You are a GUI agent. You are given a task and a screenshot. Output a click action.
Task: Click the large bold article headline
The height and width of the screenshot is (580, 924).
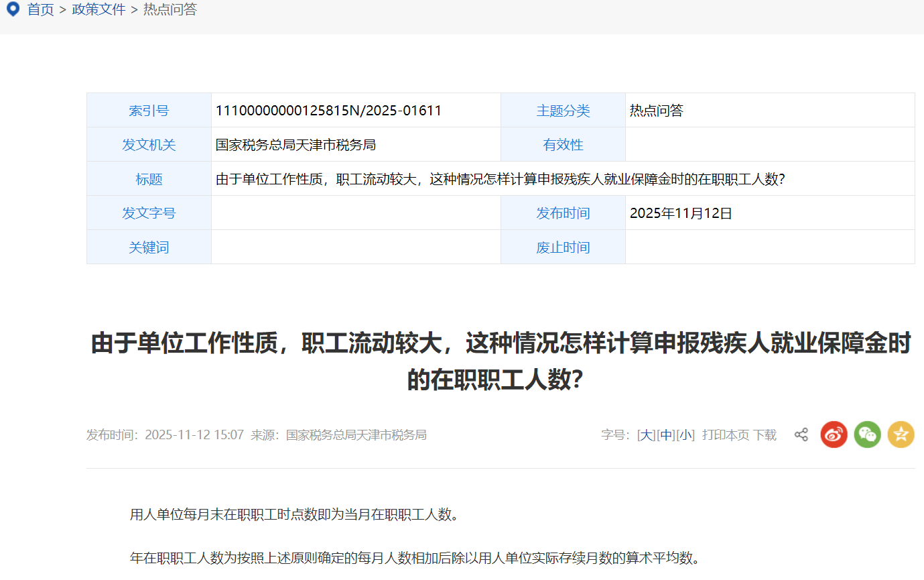501,362
